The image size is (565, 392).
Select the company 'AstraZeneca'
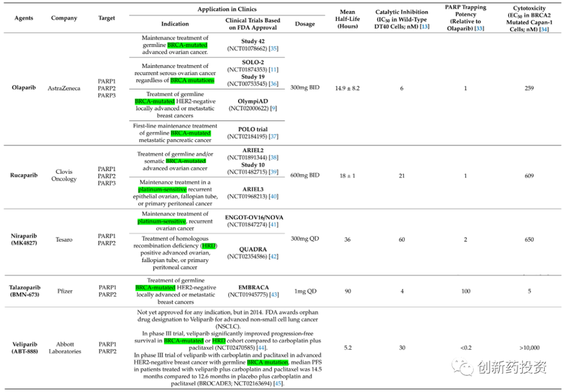64,88
